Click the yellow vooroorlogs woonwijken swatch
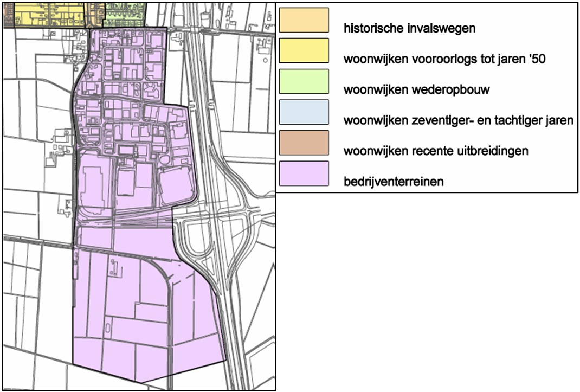580x392 pixels. (304, 51)
